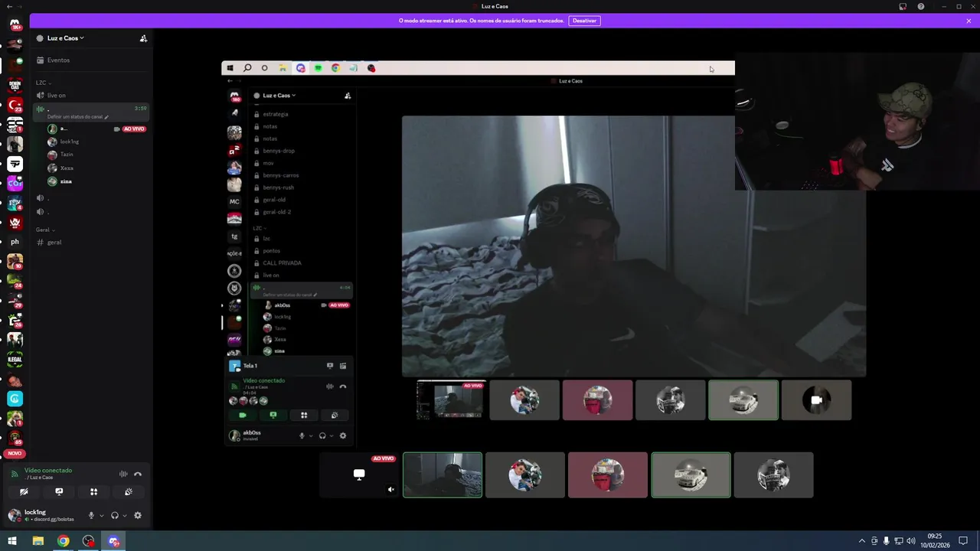Open Discord help icon in title bar
Image resolution: width=980 pixels, height=551 pixels.
[921, 6]
